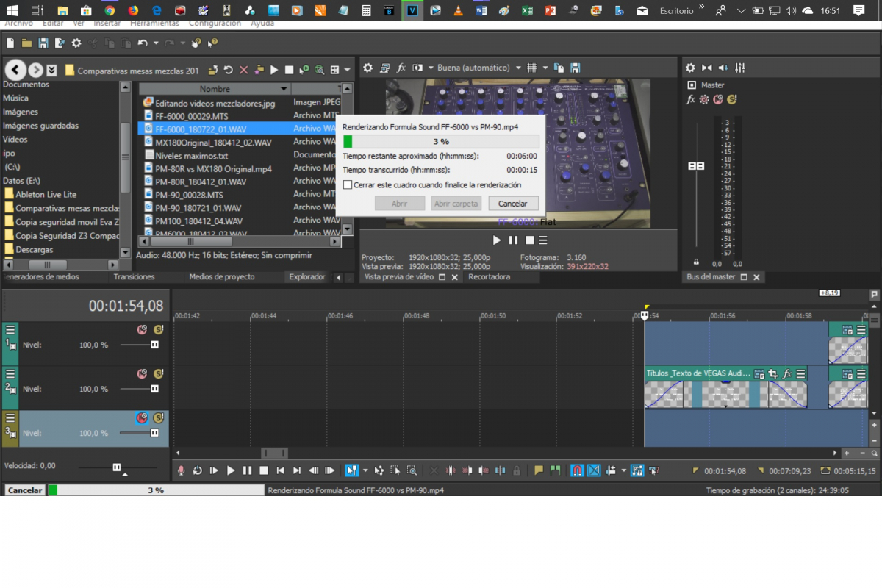Open the Master bus settings gear
The image size is (882, 588).
click(x=690, y=68)
